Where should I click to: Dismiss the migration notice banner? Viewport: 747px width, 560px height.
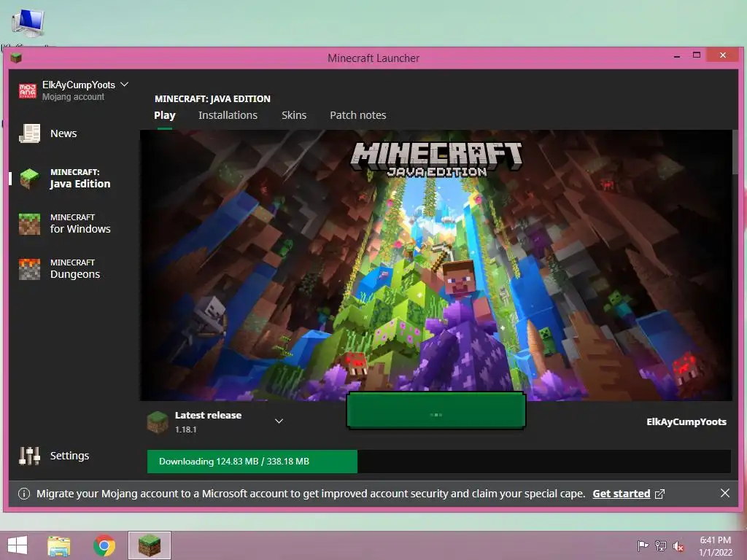pyautogui.click(x=724, y=494)
